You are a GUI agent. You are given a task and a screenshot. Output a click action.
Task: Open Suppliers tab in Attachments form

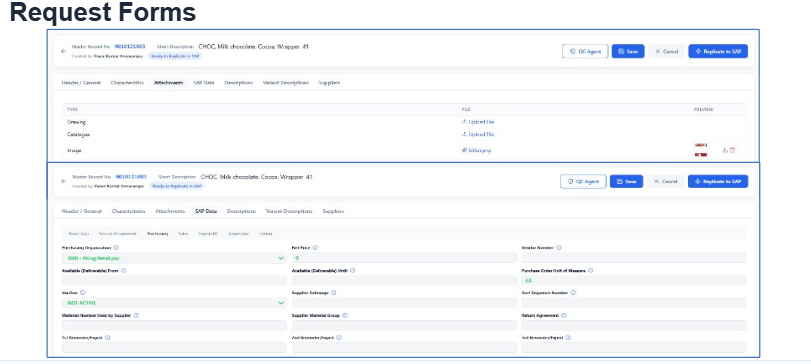pyautogui.click(x=329, y=83)
